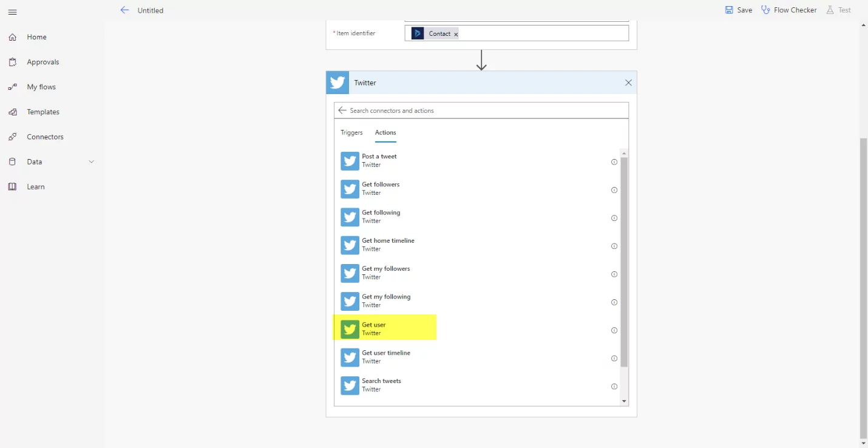Click the Data database icon
Screen dimensions: 868x448
click(12, 161)
